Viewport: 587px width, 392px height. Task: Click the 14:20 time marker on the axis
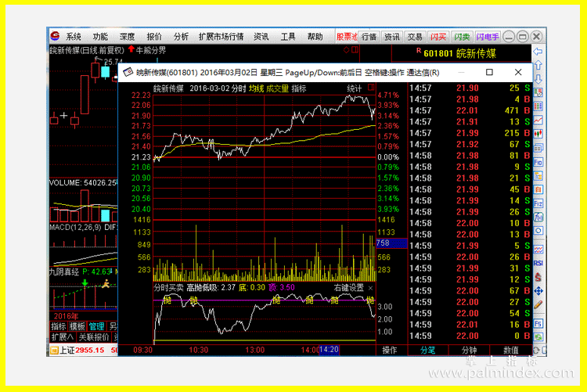329,350
